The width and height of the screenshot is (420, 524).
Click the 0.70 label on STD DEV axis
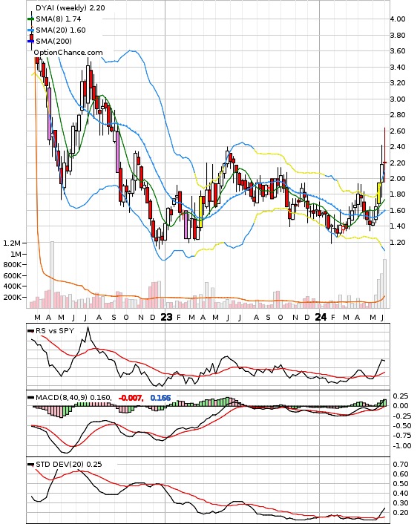pos(401,464)
